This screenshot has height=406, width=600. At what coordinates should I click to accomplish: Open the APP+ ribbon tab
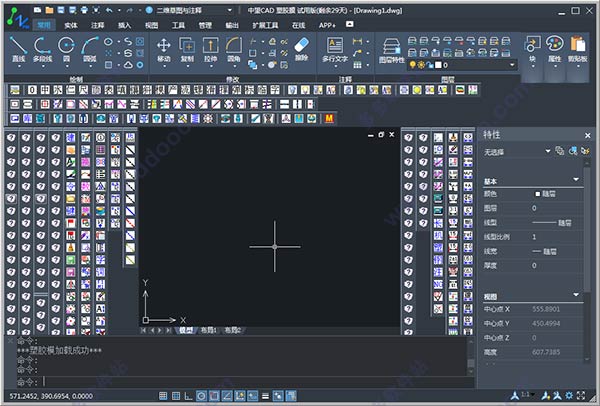pos(327,25)
